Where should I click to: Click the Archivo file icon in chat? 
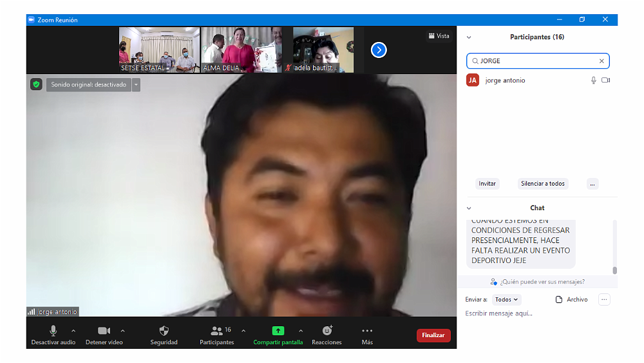559,300
